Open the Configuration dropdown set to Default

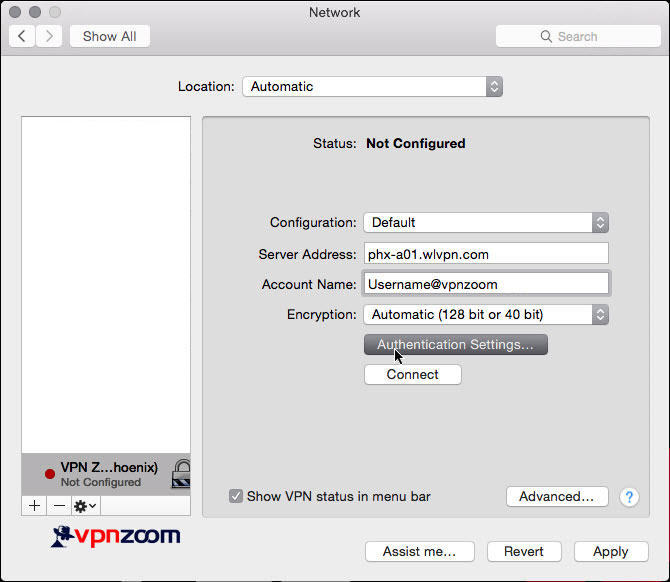pyautogui.click(x=486, y=223)
